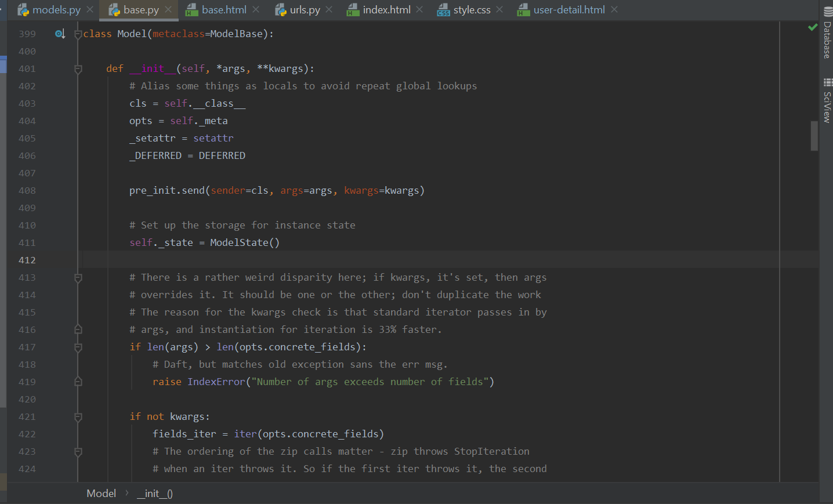This screenshot has height=504, width=833.
Task: Close the user-detail.html tab
Action: click(x=614, y=10)
